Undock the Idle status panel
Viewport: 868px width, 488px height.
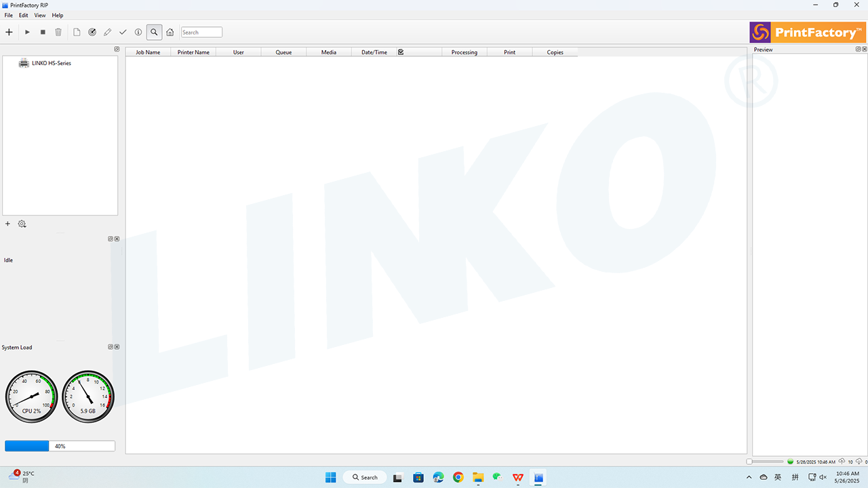pos(111,239)
